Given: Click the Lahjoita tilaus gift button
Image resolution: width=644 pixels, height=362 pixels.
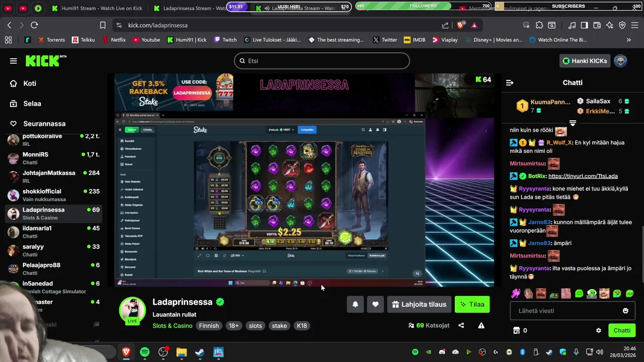Looking at the screenshot, I should (419, 304).
